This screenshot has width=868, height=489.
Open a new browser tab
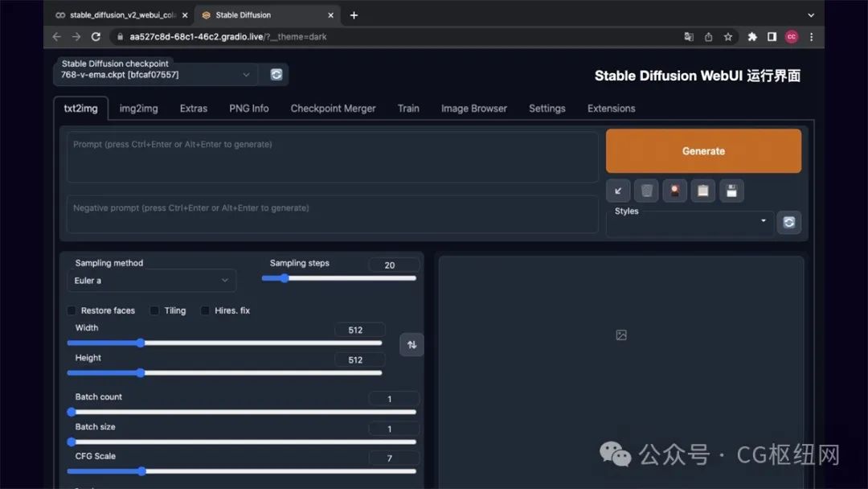pos(354,15)
